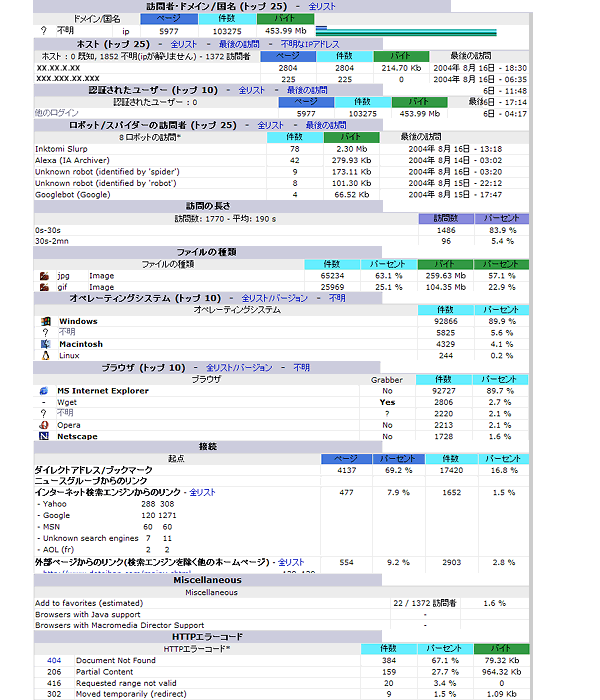Click the AOL (fr) search engine entry
The height and width of the screenshot is (700, 600).
tap(58, 550)
